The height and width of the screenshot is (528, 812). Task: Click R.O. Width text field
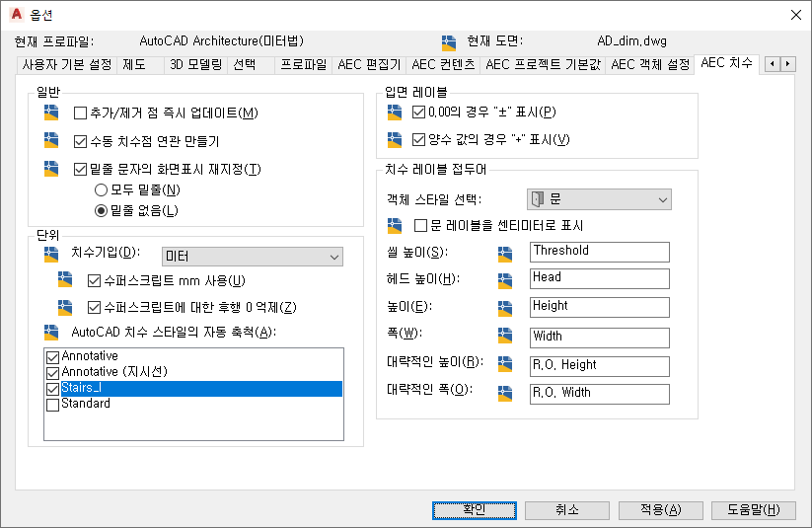tap(600, 394)
